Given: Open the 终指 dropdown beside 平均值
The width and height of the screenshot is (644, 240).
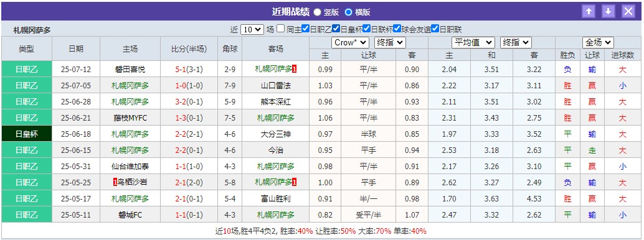Looking at the screenshot, I should [x=516, y=42].
